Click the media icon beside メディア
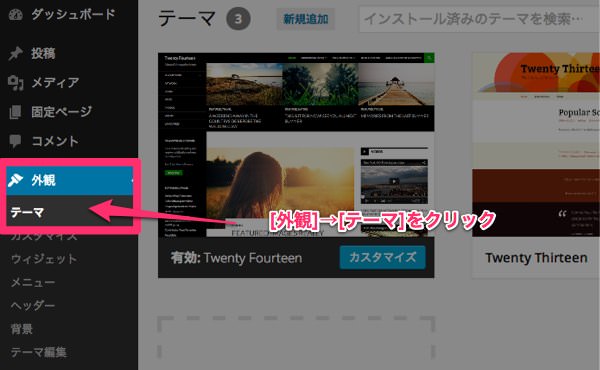 coord(16,82)
